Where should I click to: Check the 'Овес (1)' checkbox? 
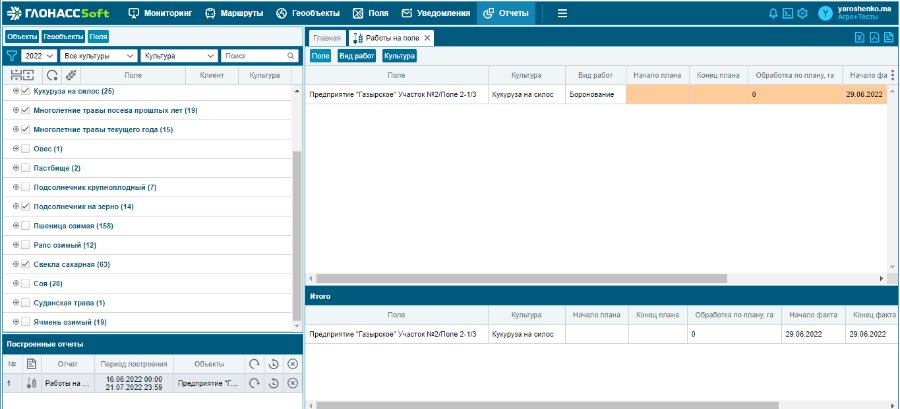click(x=26, y=148)
